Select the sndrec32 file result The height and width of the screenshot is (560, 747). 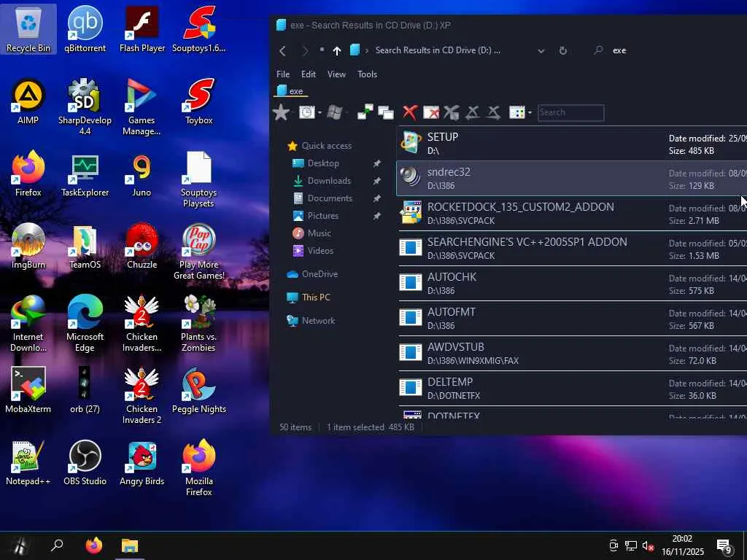pos(572,179)
